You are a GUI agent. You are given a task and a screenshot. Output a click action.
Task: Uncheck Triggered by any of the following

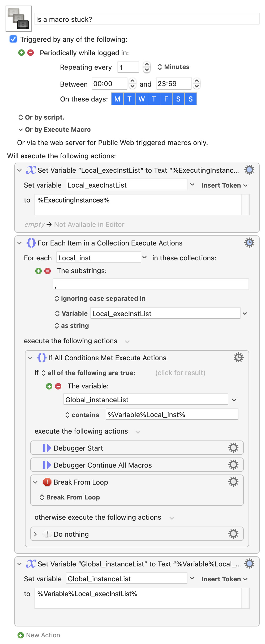coord(13,39)
